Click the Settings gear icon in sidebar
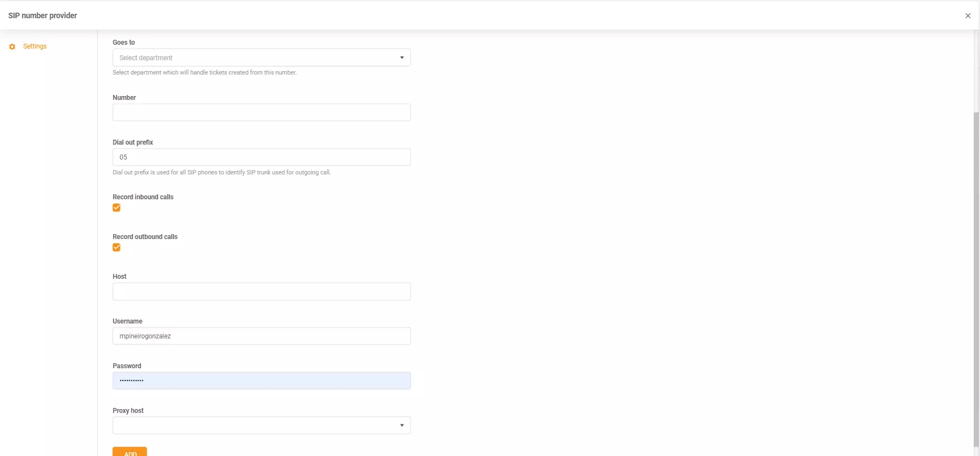 (x=12, y=47)
